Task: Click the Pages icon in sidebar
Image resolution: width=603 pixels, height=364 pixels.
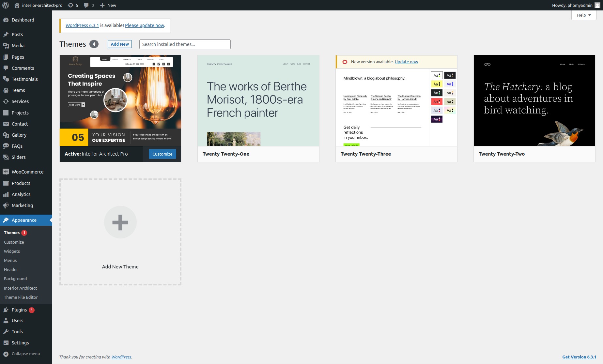Action: (6, 57)
